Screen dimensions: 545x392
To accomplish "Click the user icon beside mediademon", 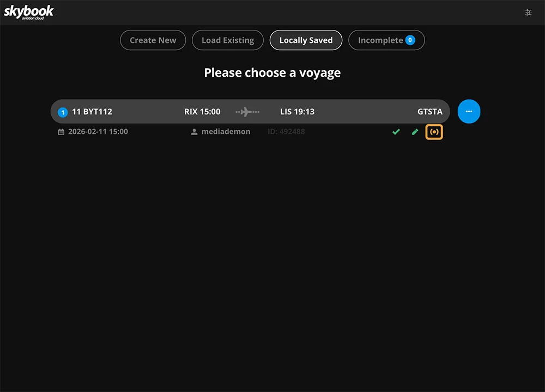I will click(x=194, y=132).
